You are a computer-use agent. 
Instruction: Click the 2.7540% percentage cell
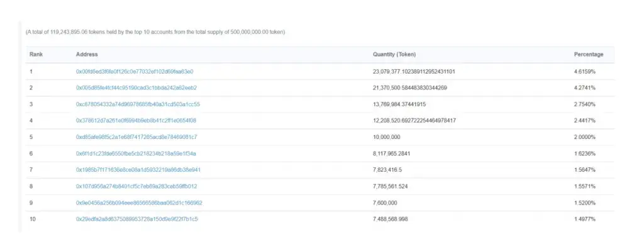tap(585, 104)
